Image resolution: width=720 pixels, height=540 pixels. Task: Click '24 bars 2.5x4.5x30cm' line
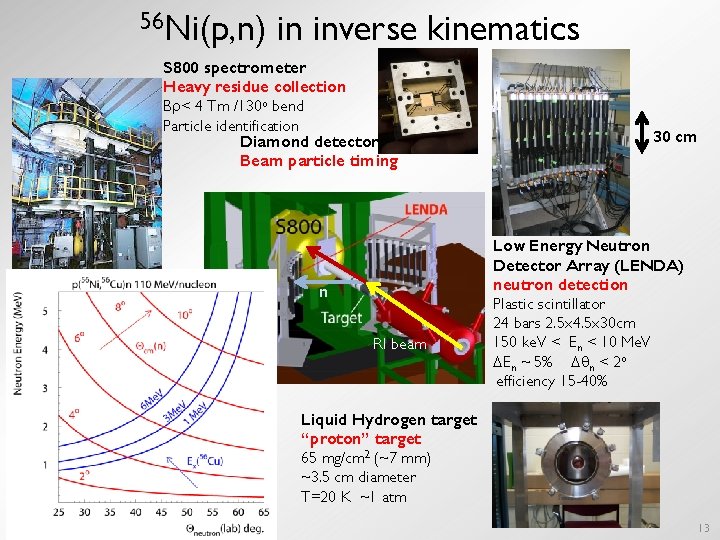[564, 323]
